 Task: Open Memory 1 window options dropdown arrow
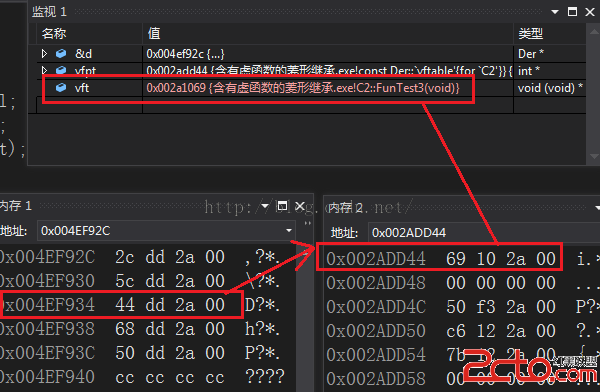[x=265, y=206]
